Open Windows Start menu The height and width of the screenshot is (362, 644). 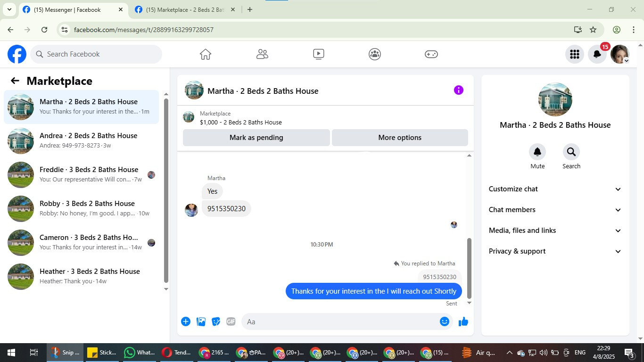click(11, 353)
